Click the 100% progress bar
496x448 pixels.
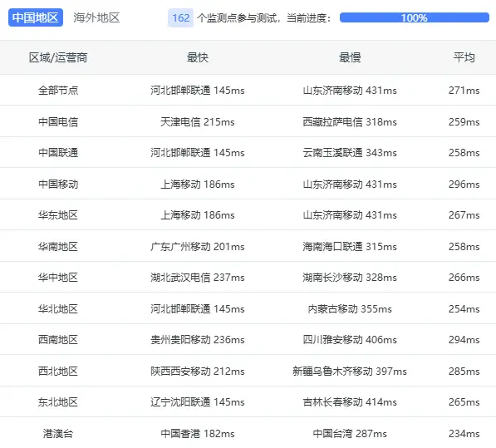coord(414,17)
